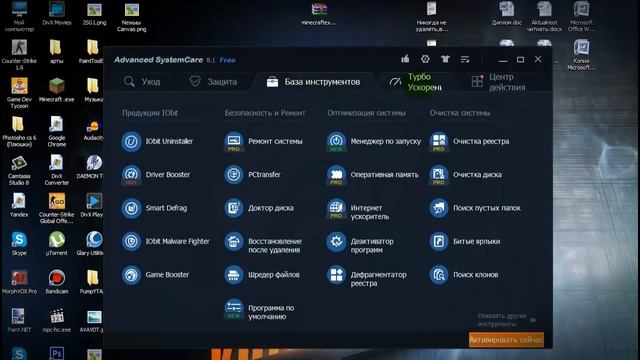
Task: Click the IObit Malware Fighter icon
Action: click(x=131, y=242)
